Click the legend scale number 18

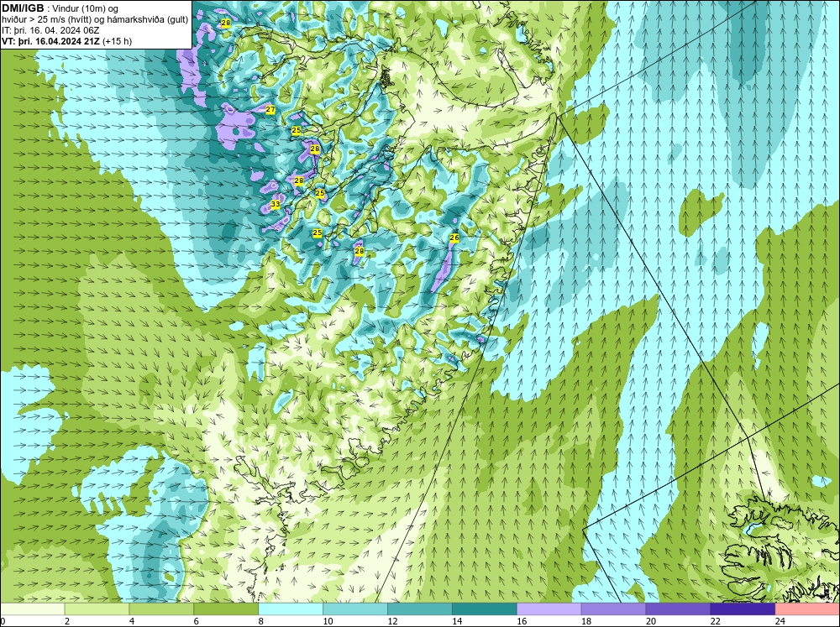tap(586, 621)
